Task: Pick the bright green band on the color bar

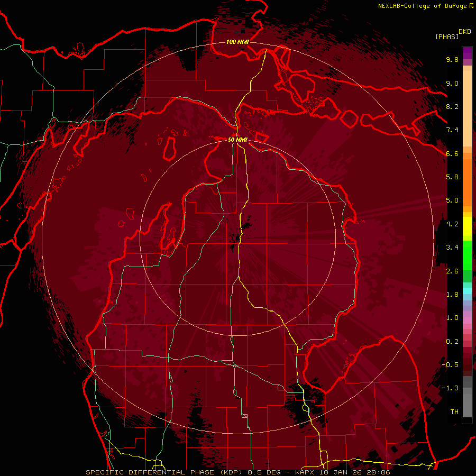Action: (x=467, y=255)
